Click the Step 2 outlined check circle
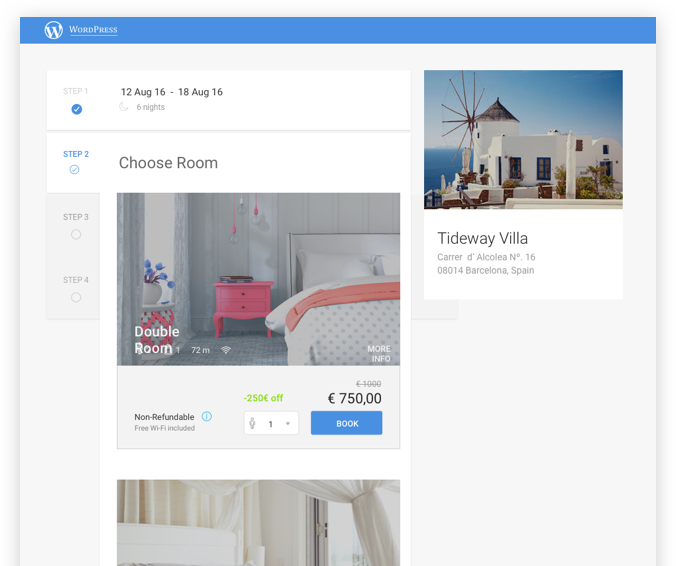The width and height of the screenshot is (676, 566). (75, 170)
